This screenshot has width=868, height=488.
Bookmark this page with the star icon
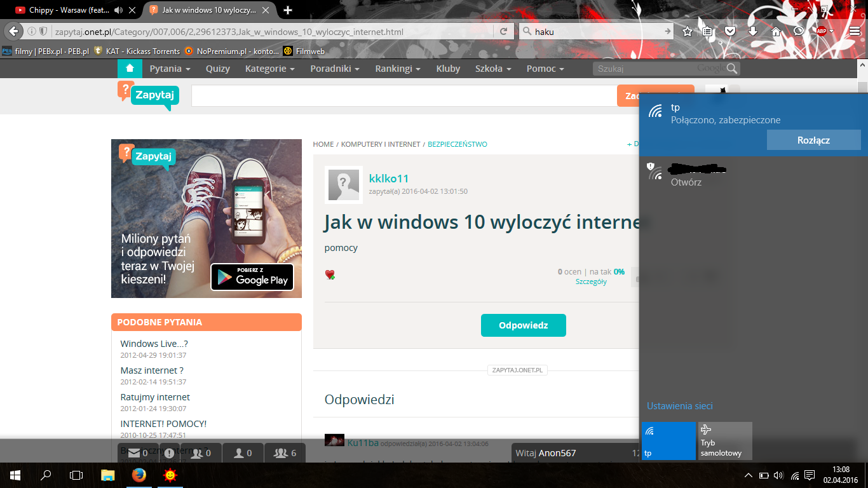pyautogui.click(x=688, y=32)
